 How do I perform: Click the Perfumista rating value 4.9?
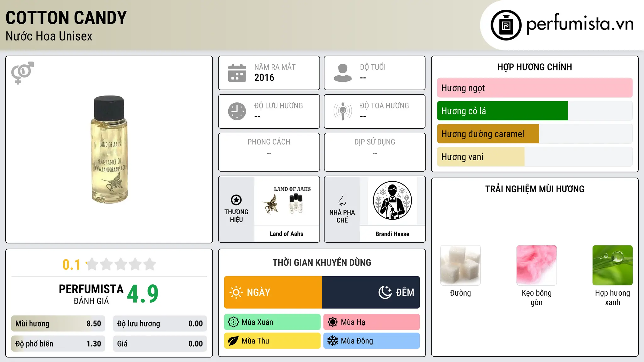coord(143,294)
